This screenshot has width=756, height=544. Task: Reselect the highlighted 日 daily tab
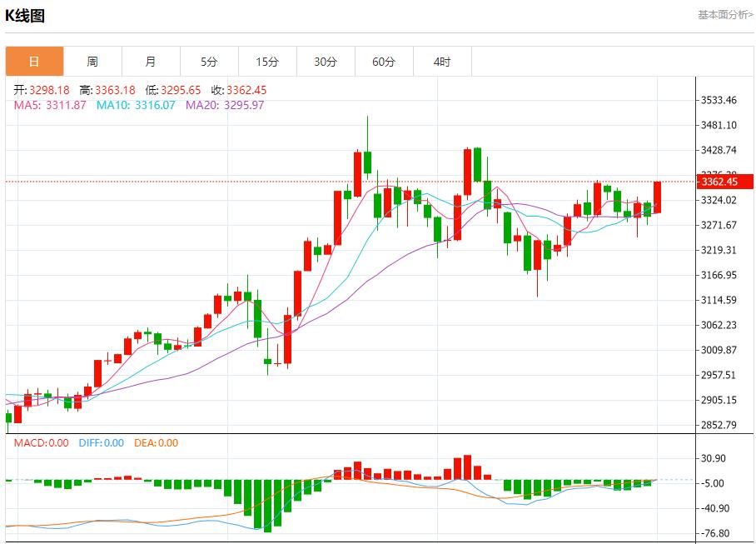34,61
